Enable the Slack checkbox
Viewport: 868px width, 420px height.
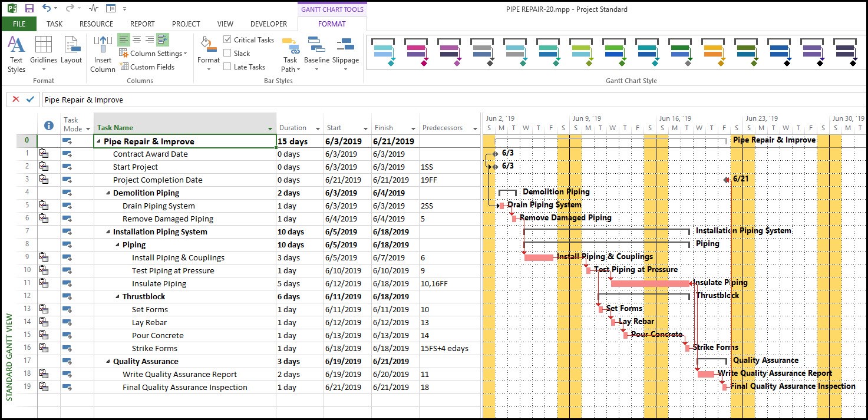pyautogui.click(x=227, y=53)
